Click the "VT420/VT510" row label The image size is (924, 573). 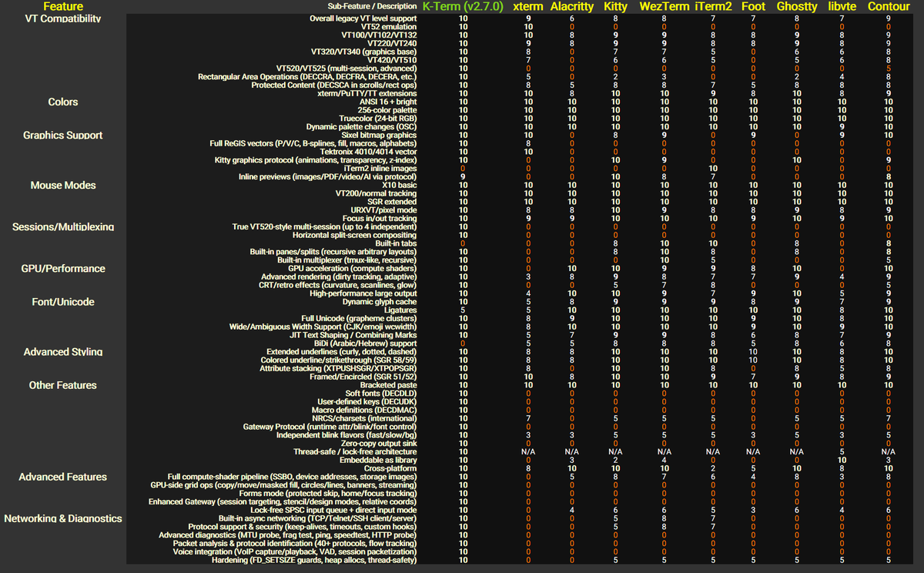click(x=393, y=60)
